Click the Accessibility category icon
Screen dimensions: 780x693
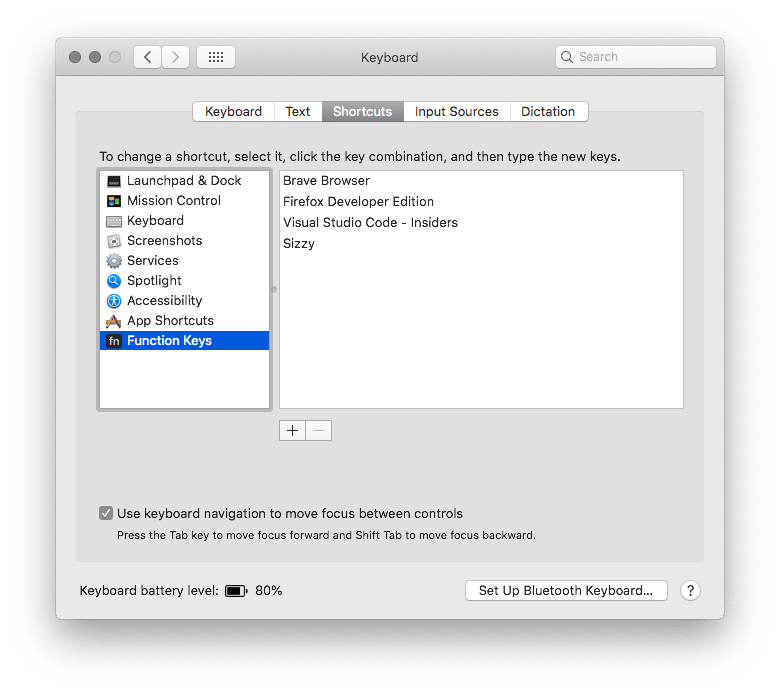pos(114,300)
